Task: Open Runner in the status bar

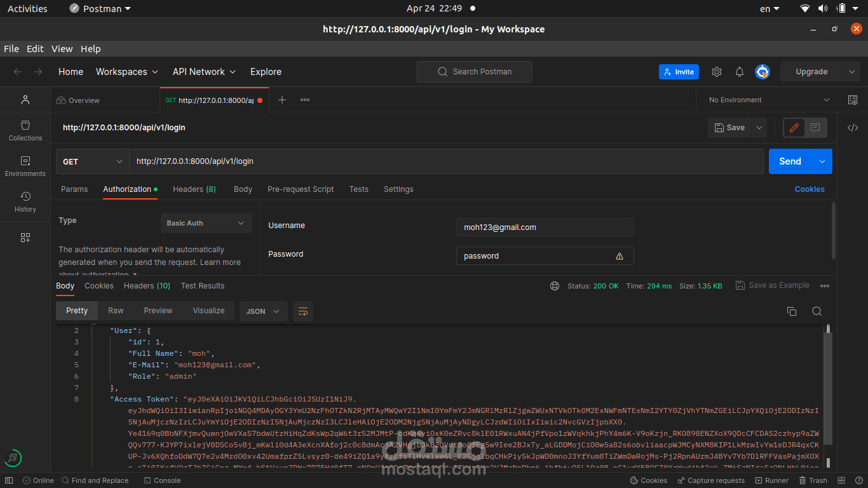Action: coord(771,480)
